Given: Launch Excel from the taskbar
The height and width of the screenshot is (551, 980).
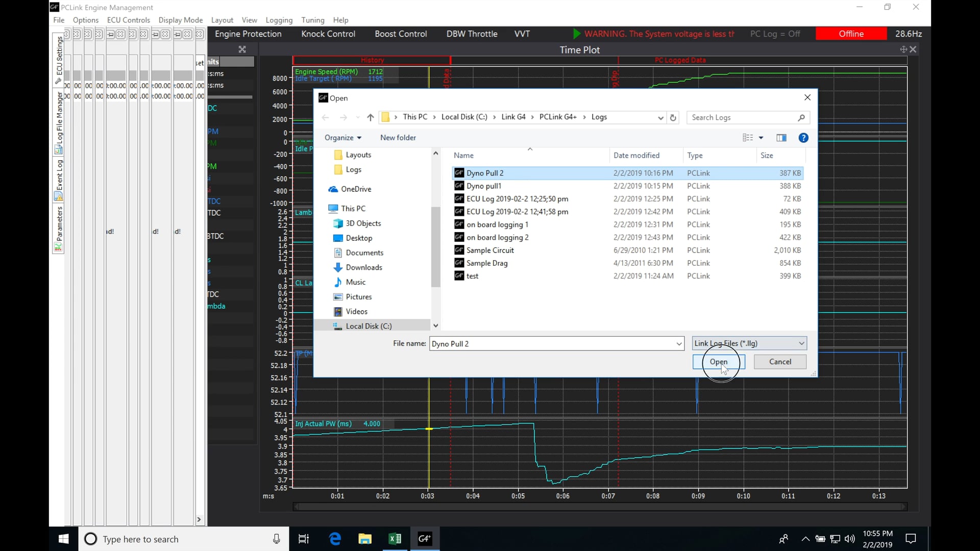Looking at the screenshot, I should [395, 538].
